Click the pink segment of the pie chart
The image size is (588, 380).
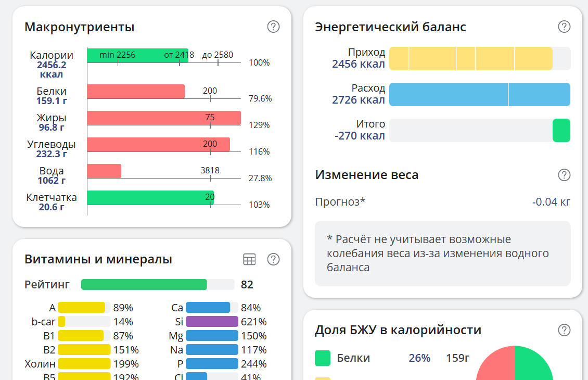pyautogui.click(x=497, y=364)
